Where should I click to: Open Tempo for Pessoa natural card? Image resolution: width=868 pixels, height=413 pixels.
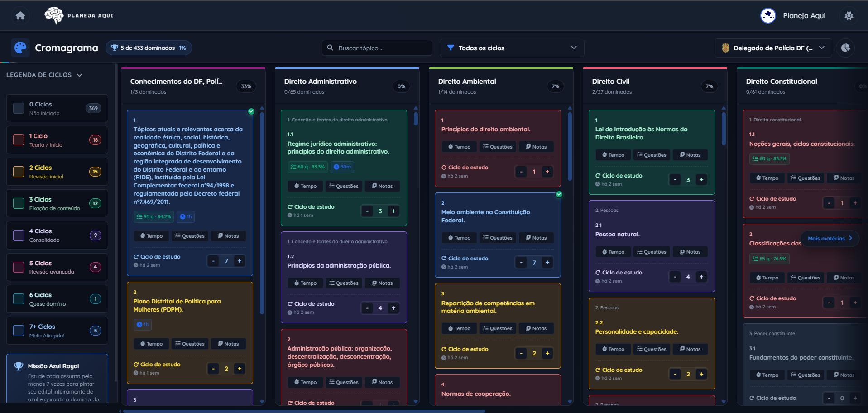613,252
